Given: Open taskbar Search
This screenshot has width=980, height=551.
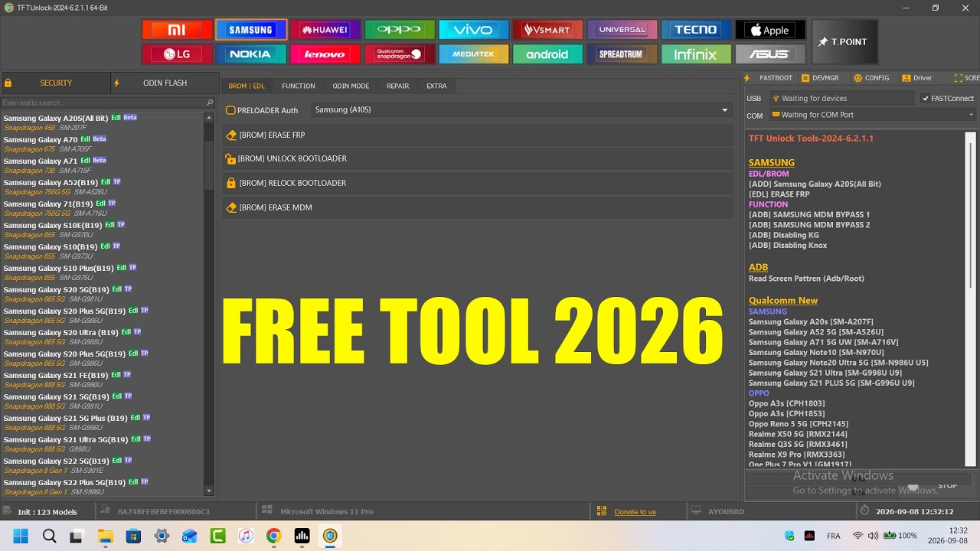Looking at the screenshot, I should 49,536.
